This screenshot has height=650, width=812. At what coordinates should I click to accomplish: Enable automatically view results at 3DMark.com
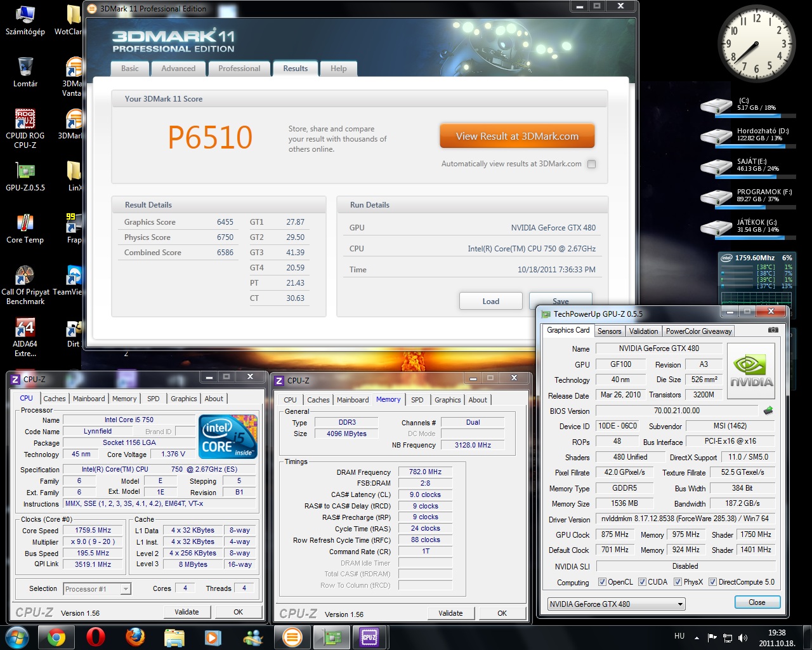pos(591,164)
